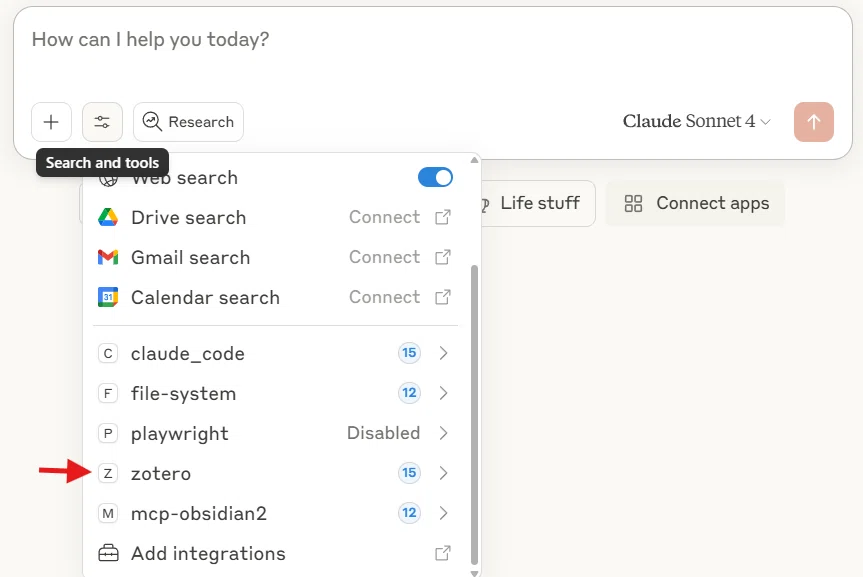Click mcp-obsidian2 tool count 12 badge
This screenshot has width=863, height=577.
click(409, 513)
